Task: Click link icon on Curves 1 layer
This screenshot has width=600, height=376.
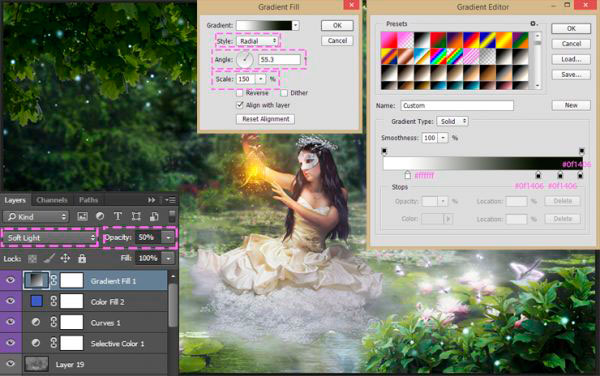Action: pyautogui.click(x=54, y=322)
